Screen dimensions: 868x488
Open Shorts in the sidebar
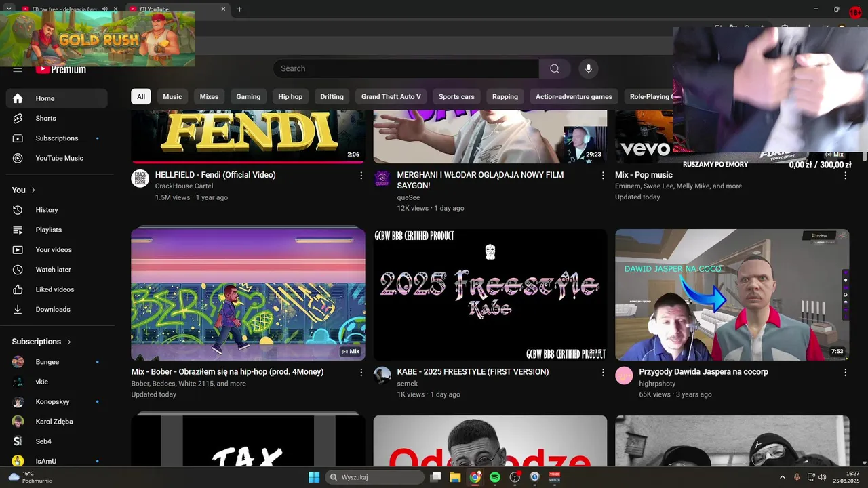point(57,118)
